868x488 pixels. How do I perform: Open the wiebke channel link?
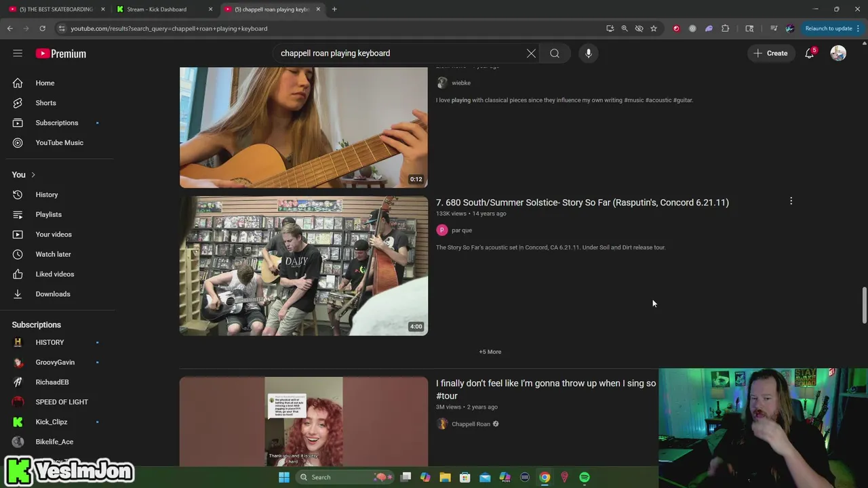click(x=461, y=83)
